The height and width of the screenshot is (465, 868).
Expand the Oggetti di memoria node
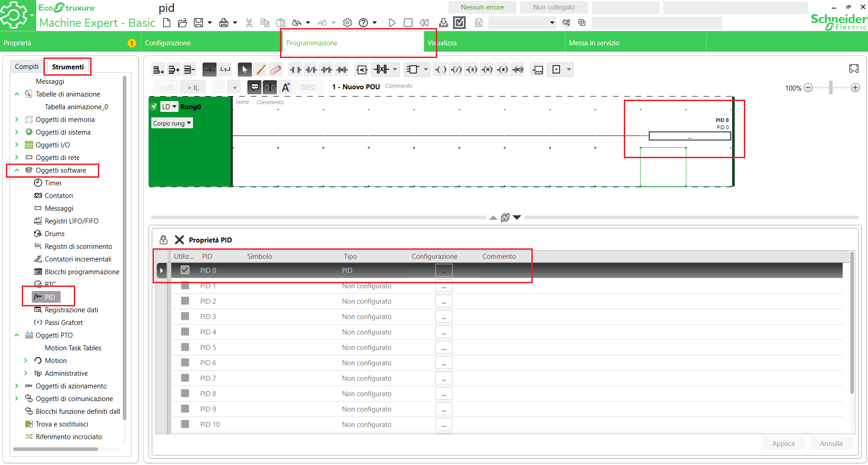(17, 120)
